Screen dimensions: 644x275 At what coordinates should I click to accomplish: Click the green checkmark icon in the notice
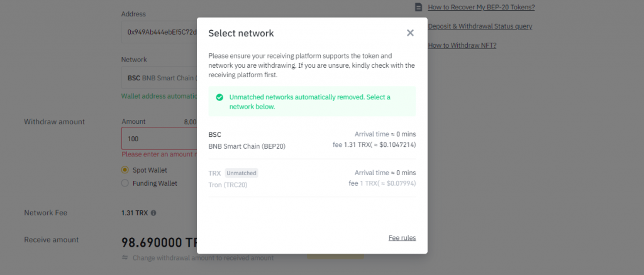219,97
